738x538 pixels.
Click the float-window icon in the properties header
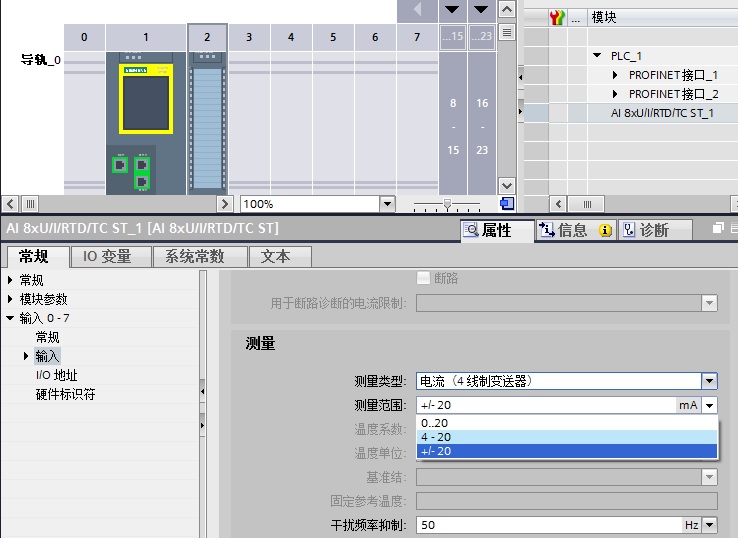[718, 228]
